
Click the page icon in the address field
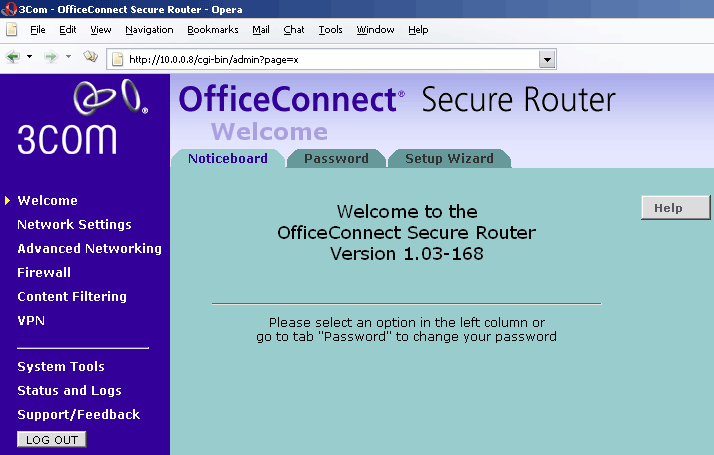117,59
